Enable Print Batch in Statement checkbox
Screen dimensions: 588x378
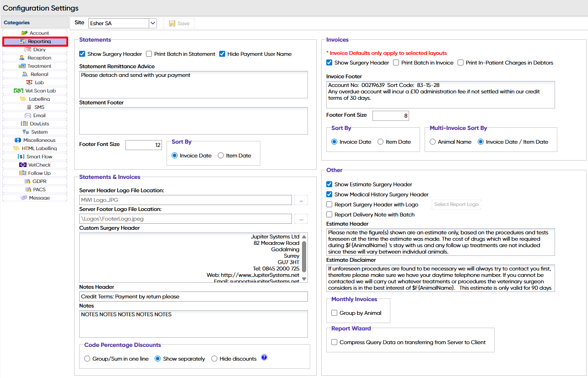(149, 54)
